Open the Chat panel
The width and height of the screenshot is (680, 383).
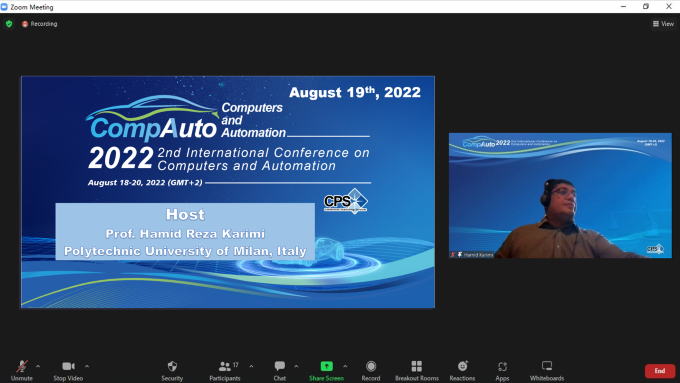pyautogui.click(x=280, y=370)
